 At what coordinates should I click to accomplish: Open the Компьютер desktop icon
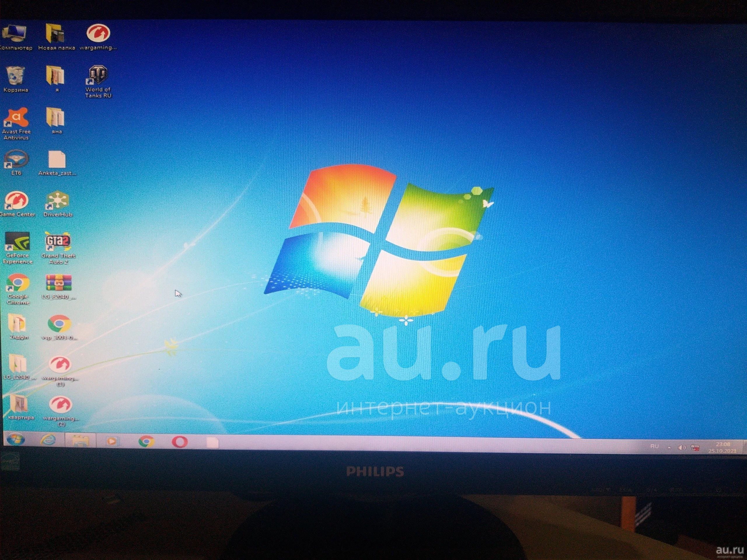[x=15, y=37]
